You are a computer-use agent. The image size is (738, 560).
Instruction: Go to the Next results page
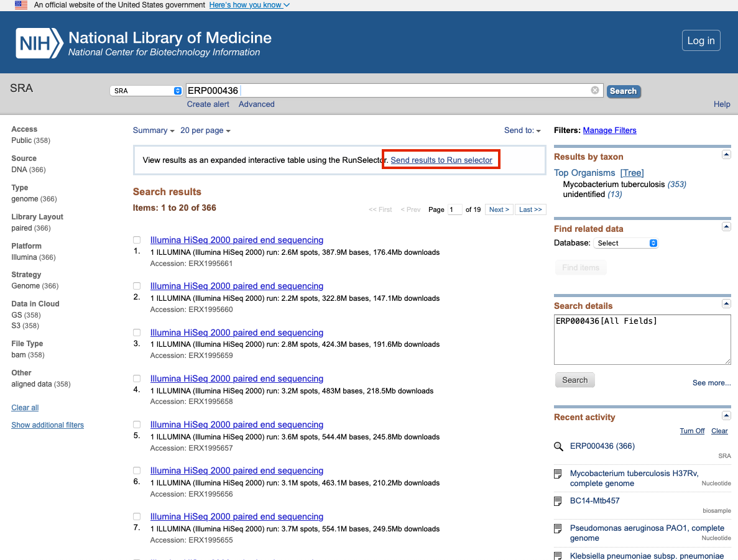coord(499,209)
